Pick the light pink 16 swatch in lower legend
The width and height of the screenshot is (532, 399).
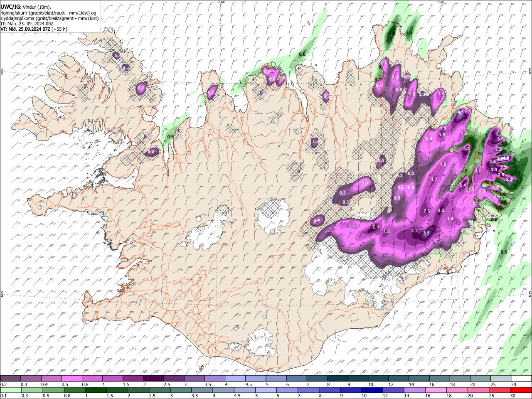pyautogui.click(x=436, y=390)
